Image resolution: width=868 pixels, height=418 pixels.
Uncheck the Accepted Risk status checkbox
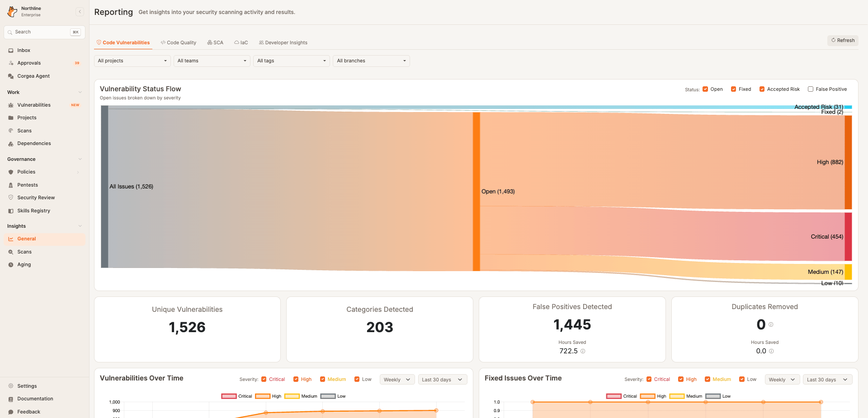[762, 89]
